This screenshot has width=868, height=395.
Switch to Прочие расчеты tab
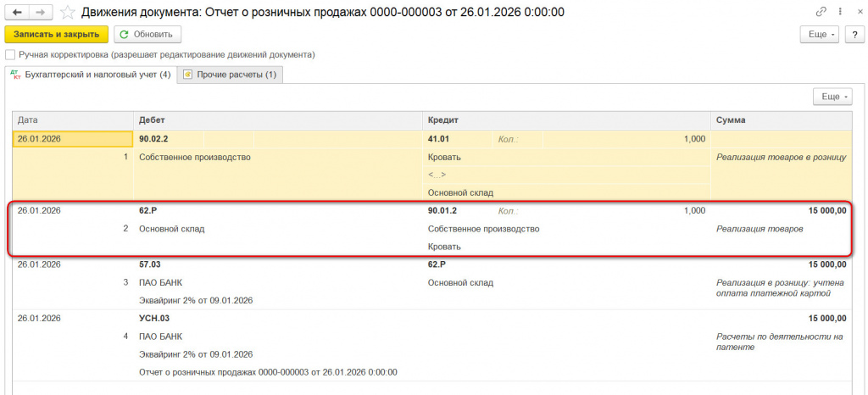231,75
